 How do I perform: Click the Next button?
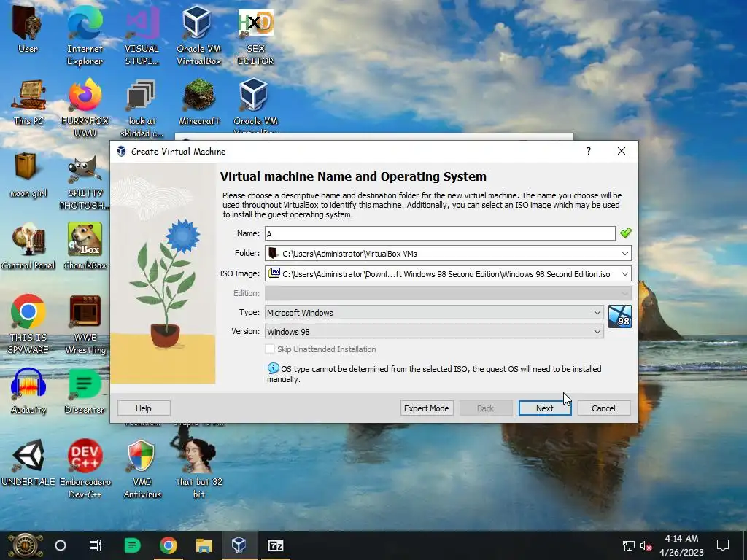[x=544, y=408]
